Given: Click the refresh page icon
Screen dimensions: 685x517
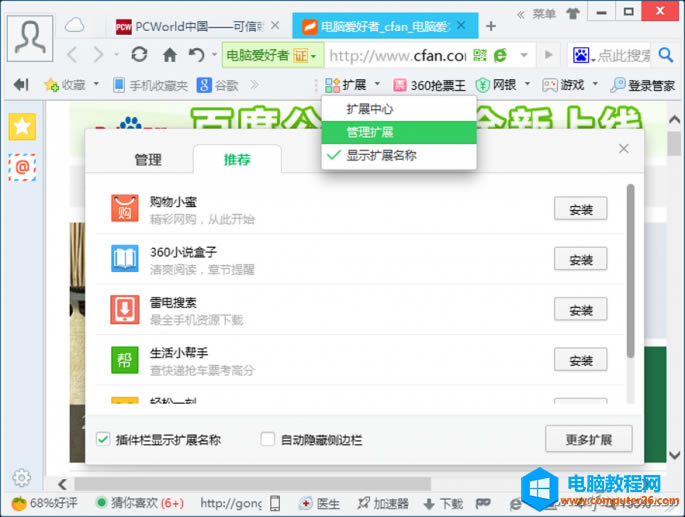Looking at the screenshot, I should [x=140, y=55].
